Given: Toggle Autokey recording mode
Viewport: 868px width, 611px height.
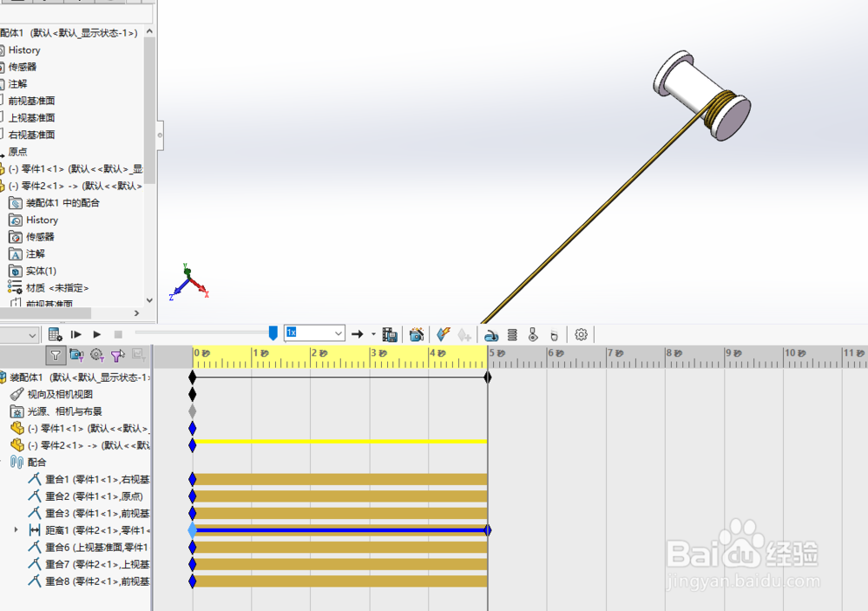Looking at the screenshot, I should click(x=444, y=334).
